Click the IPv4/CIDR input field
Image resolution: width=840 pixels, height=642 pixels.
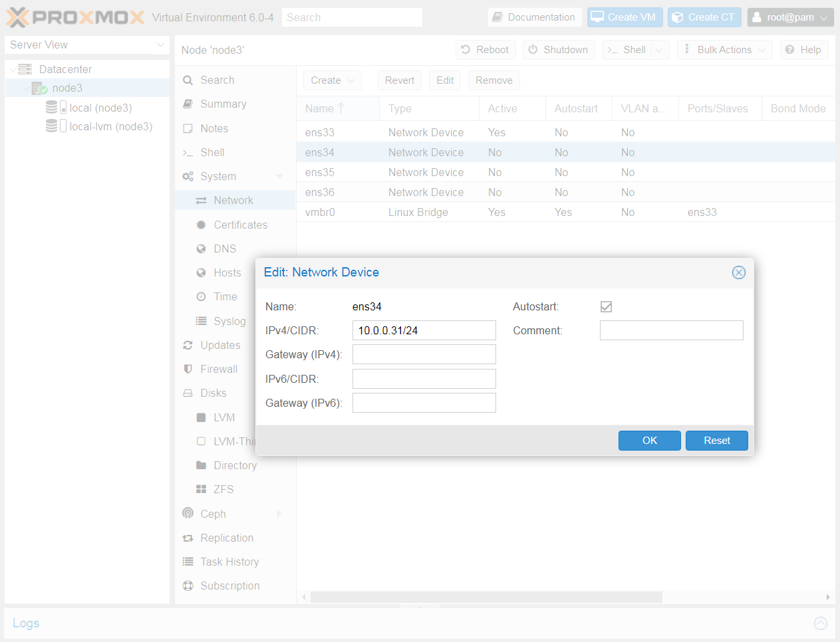pyautogui.click(x=424, y=330)
